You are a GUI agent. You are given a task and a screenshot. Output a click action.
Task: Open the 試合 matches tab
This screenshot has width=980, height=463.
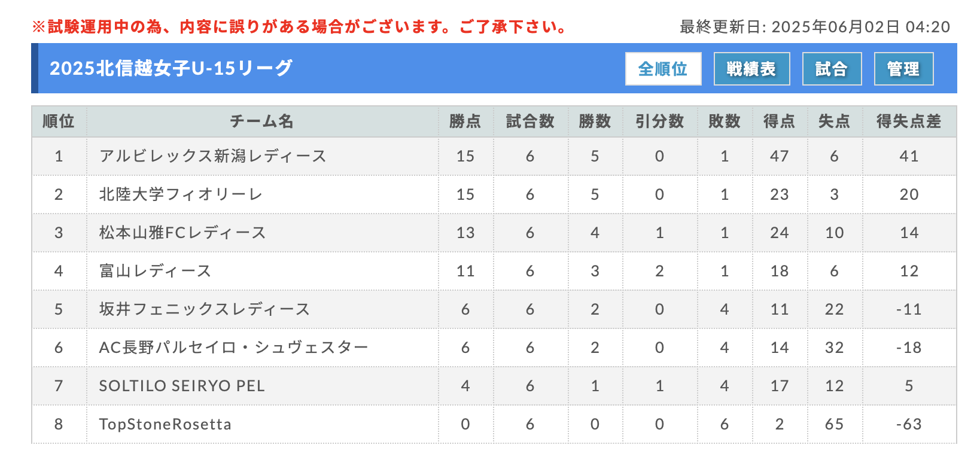832,69
